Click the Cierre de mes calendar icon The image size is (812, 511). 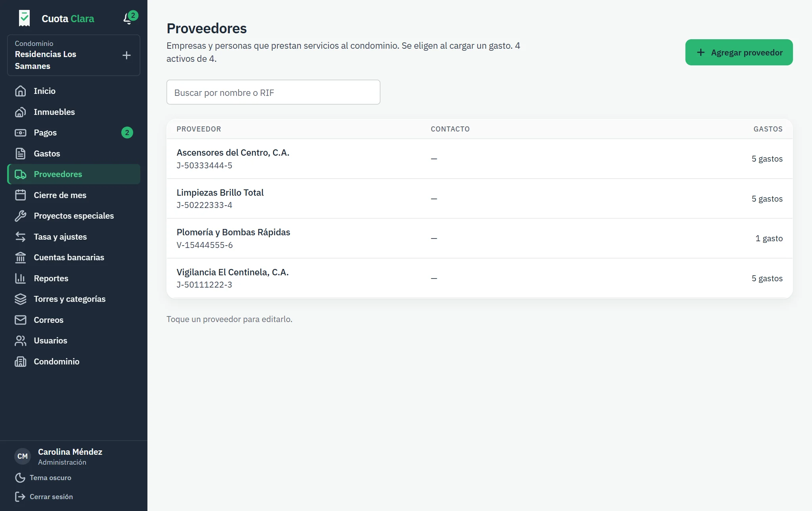[x=21, y=195]
